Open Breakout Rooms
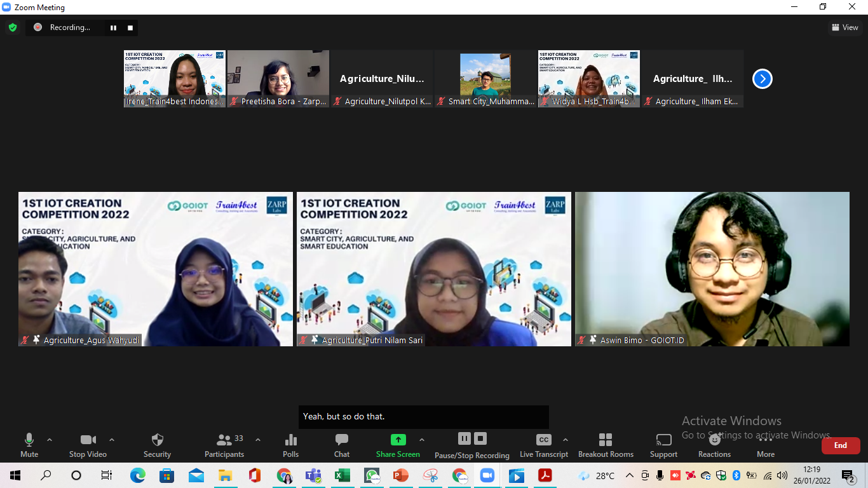Screen dimensions: 868x488 (x=606, y=440)
